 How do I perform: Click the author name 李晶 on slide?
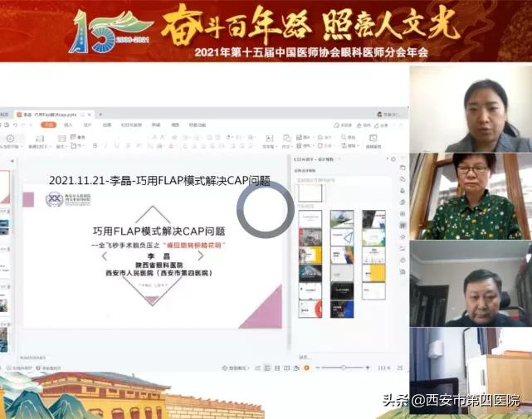pyautogui.click(x=159, y=256)
